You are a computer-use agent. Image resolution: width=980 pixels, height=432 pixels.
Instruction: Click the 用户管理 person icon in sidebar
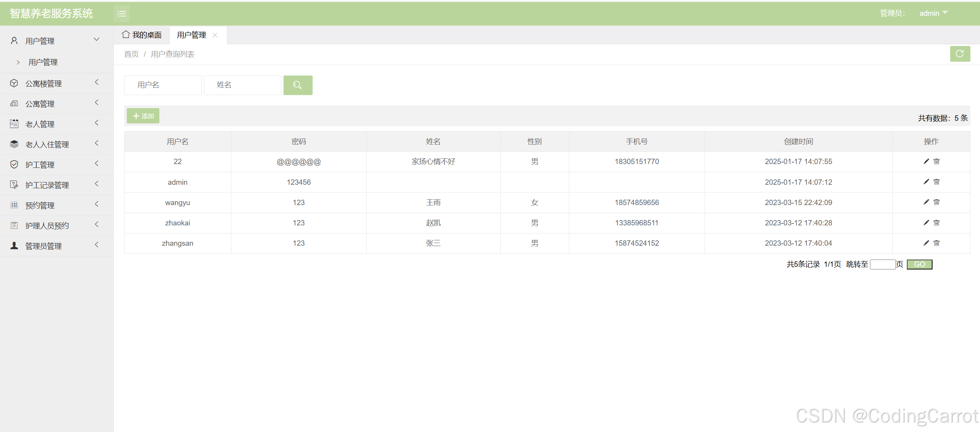coord(14,41)
